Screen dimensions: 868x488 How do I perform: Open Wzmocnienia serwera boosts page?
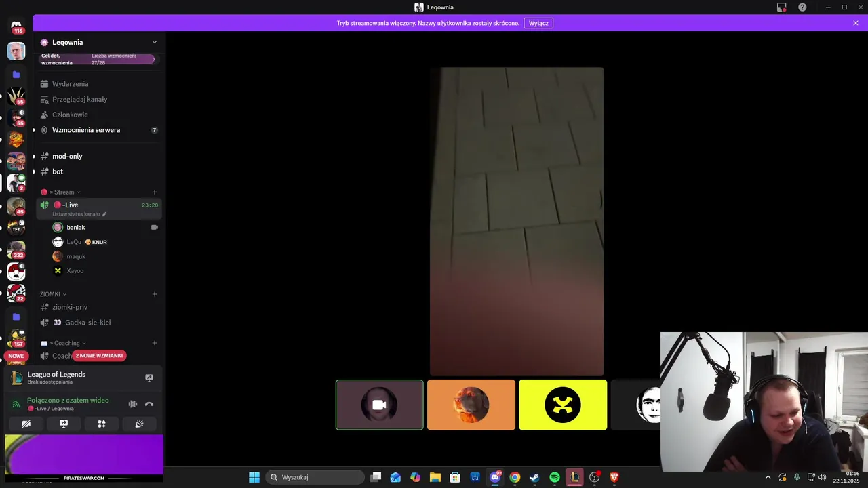(x=99, y=130)
